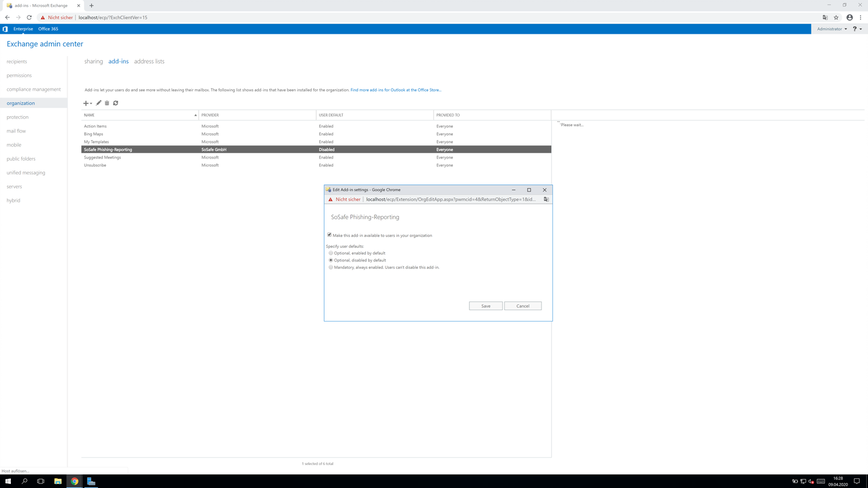Click the edit pencil icon in add-ins toolbar

(98, 103)
